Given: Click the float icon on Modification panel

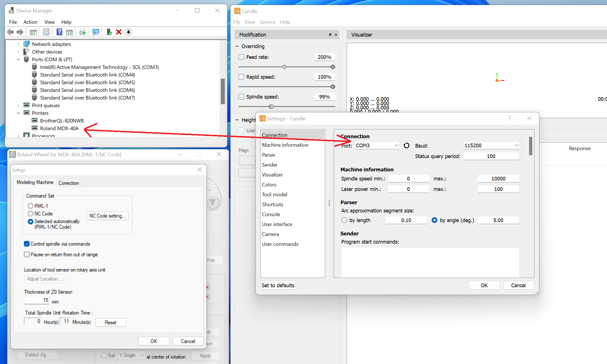Looking at the screenshot, I should pyautogui.click(x=330, y=35).
